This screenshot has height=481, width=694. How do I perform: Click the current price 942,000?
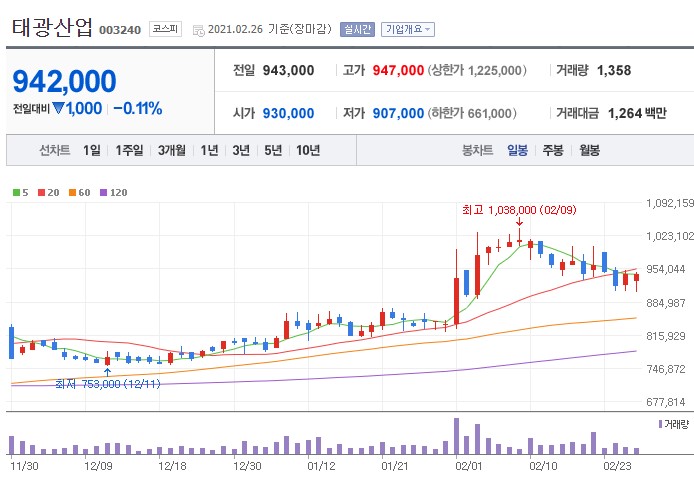point(65,81)
